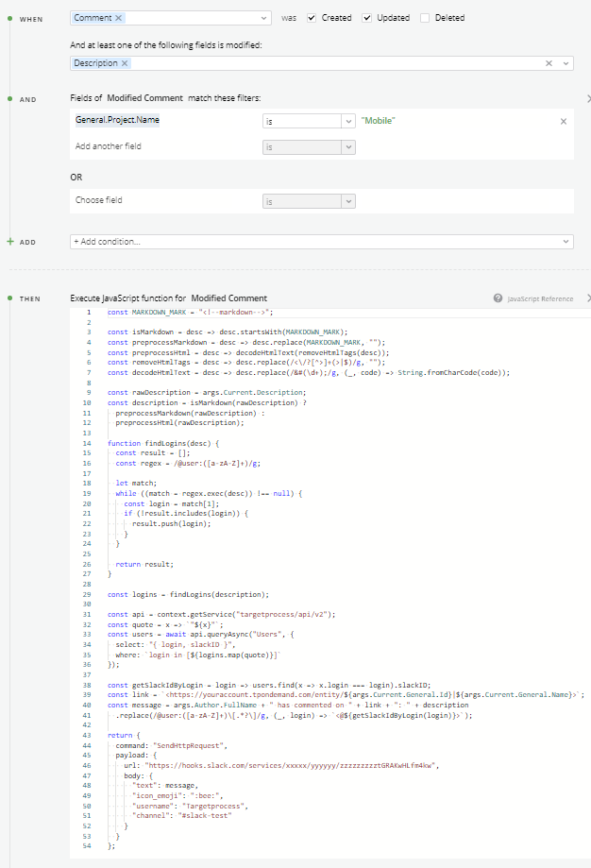
Task: Click the "username": "Targetprocess" code line
Action: pyautogui.click(x=190, y=806)
